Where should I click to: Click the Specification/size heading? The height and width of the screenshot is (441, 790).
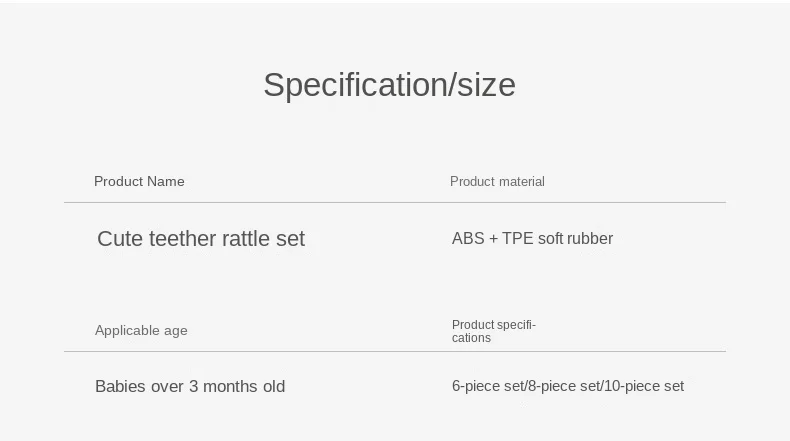[389, 85]
